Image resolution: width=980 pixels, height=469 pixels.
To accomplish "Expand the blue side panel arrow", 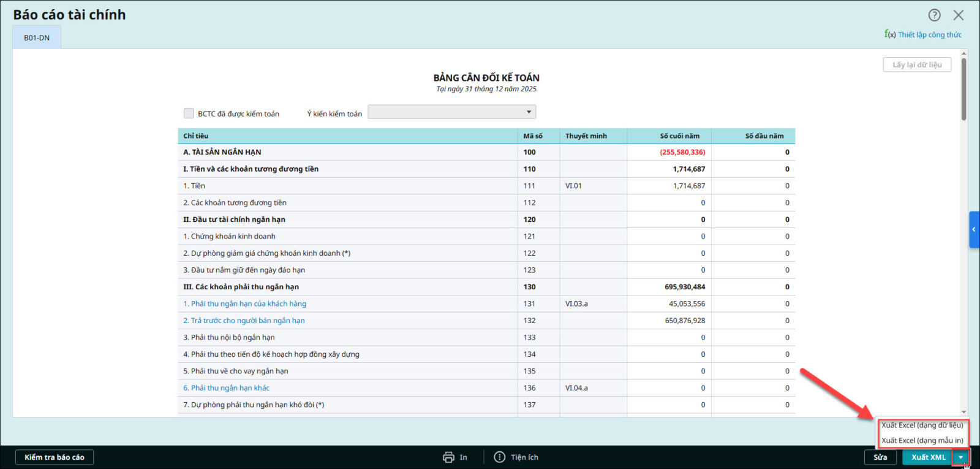I will click(x=974, y=229).
